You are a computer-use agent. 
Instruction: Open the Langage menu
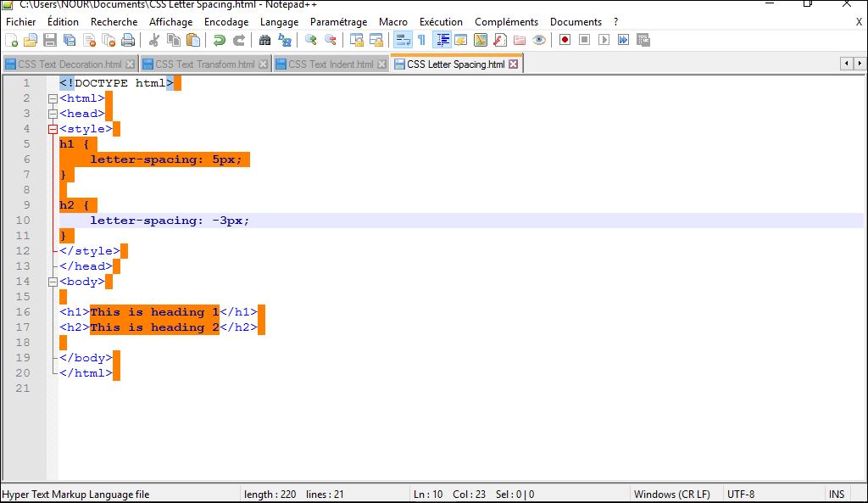pyautogui.click(x=280, y=21)
